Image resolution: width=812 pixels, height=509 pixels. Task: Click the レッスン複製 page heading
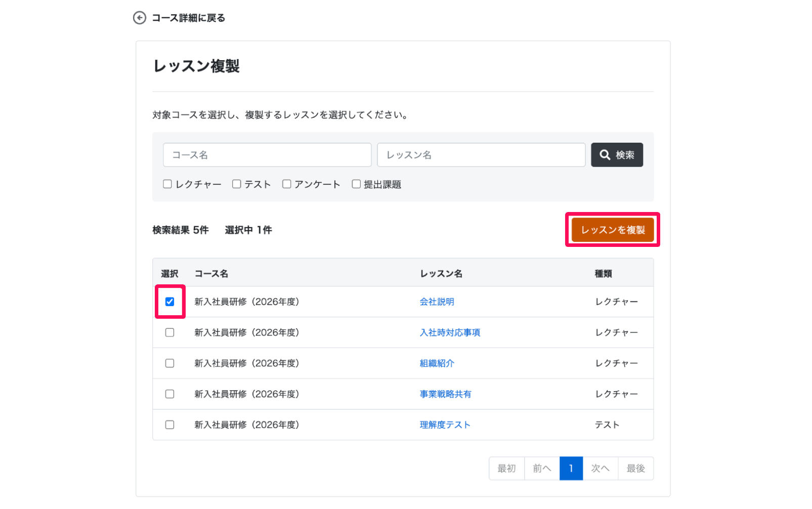tap(196, 66)
